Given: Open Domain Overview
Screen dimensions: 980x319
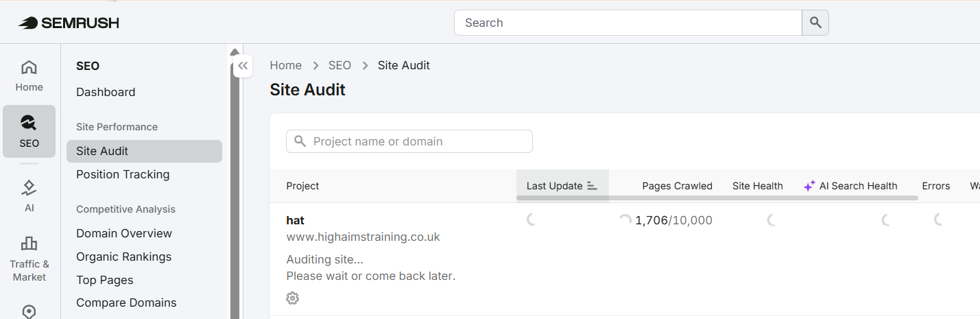Looking at the screenshot, I should click(x=124, y=233).
